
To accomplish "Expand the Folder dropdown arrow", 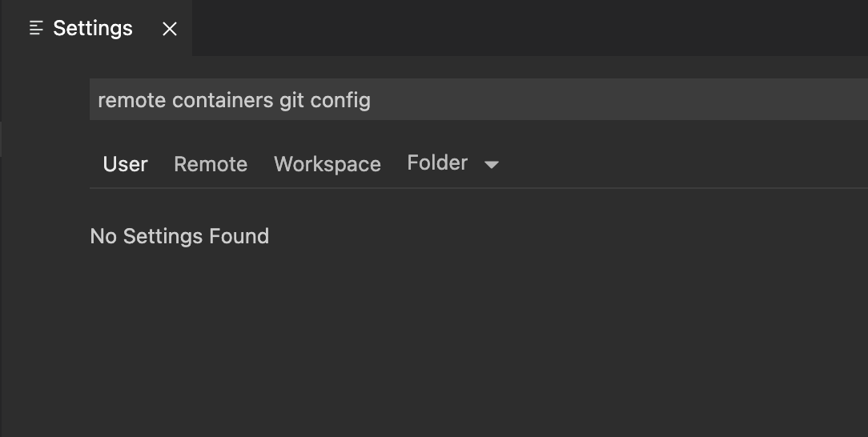I will click(491, 164).
